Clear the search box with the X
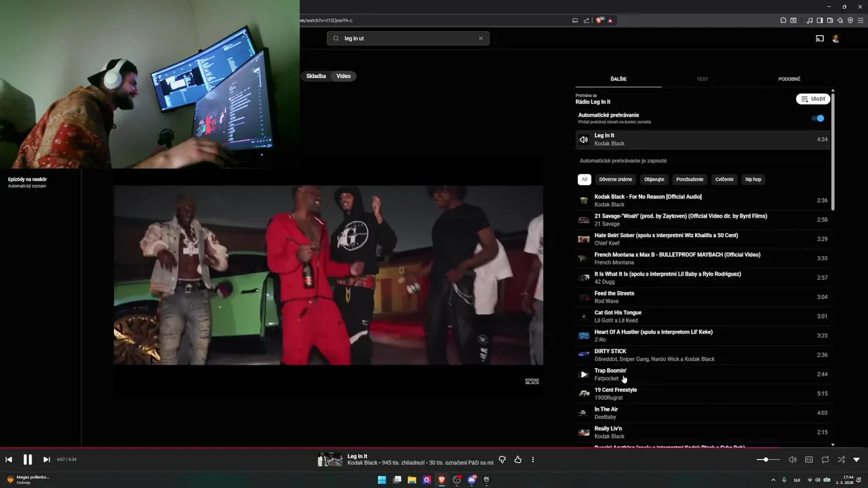The height and width of the screenshot is (488, 868). (x=481, y=39)
